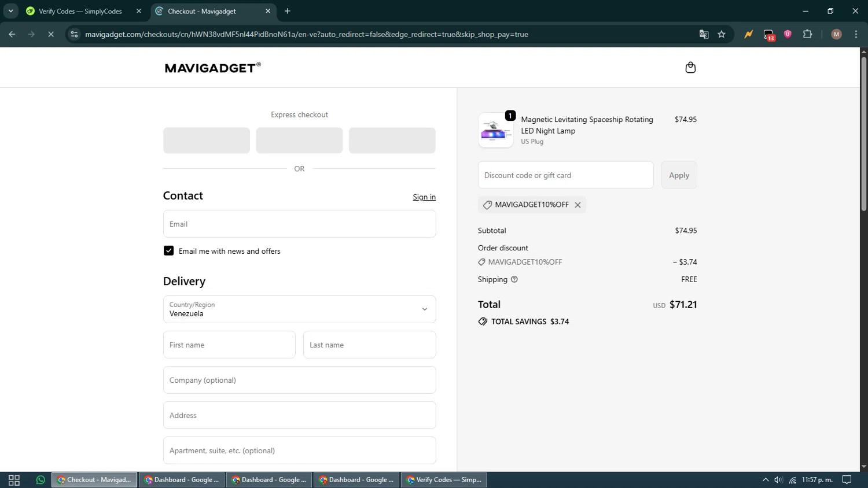Image resolution: width=868 pixels, height=488 pixels.
Task: Open the volume control in system tray
Action: [x=779, y=480]
